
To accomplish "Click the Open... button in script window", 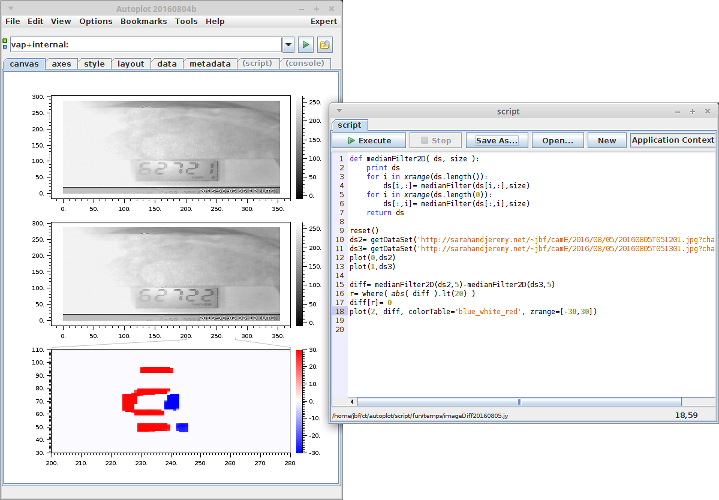I will 557,141.
